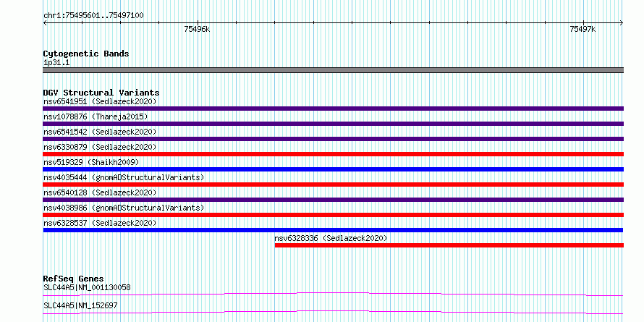
Task: Click the Cytogenetic Bands track title
Action: (86, 54)
